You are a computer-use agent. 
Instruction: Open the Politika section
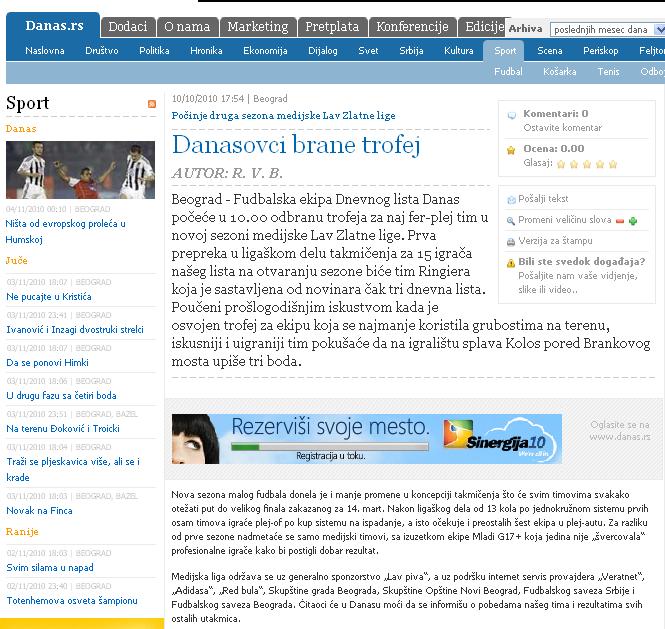coord(154,51)
